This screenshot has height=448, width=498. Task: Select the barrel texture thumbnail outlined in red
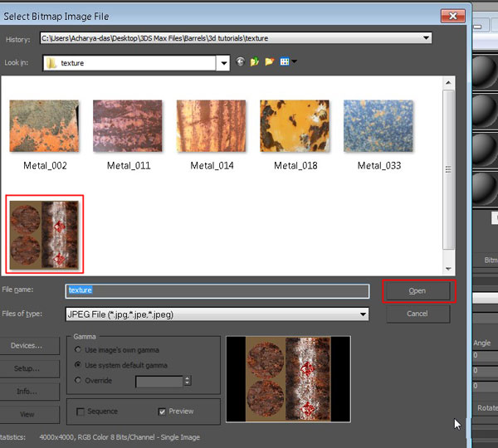(x=46, y=235)
